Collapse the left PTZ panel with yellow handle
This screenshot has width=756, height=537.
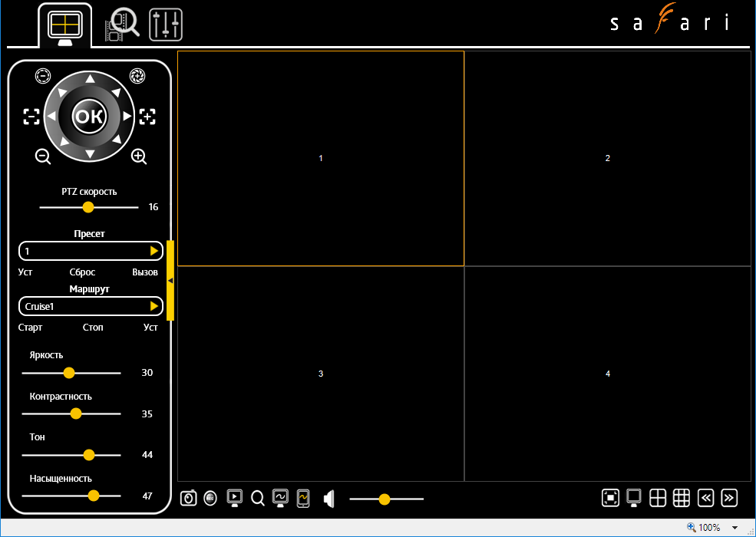pos(170,280)
